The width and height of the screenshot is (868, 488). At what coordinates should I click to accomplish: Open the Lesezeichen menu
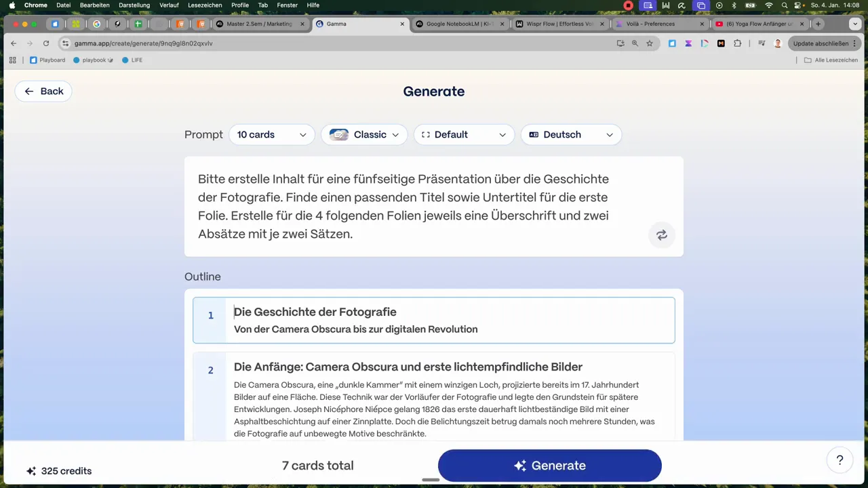[x=205, y=5]
